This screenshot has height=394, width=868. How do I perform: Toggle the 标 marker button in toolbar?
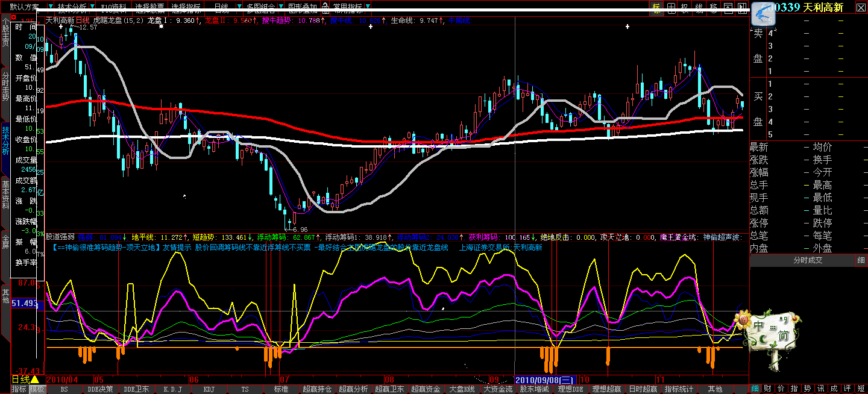[656, 8]
